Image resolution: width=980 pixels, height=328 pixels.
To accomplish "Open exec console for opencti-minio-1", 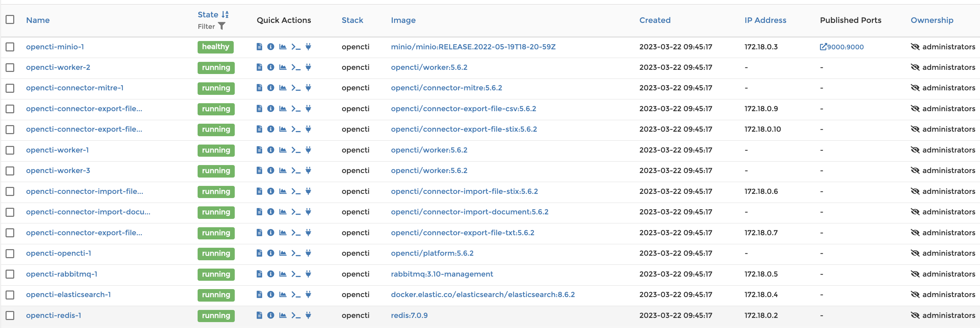I will pos(296,47).
